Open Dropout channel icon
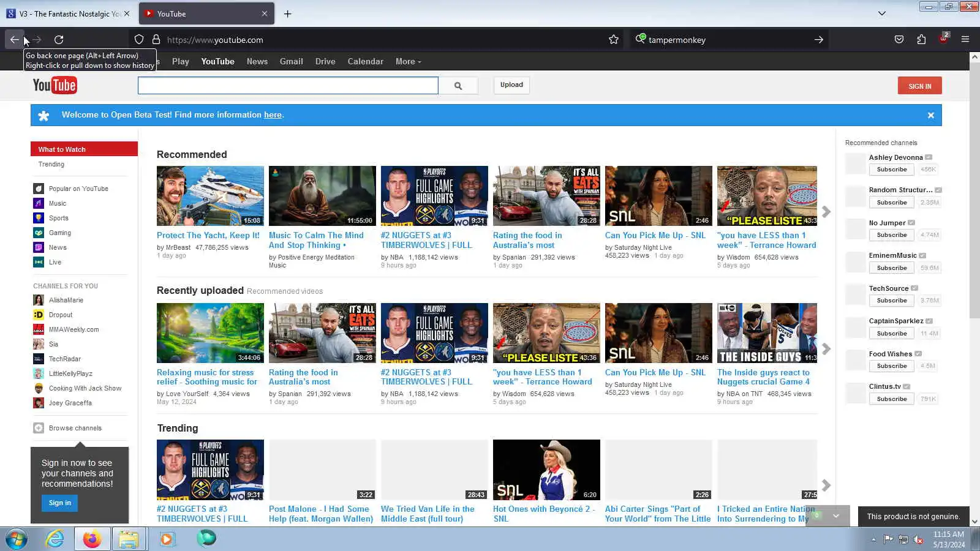Image resolution: width=980 pixels, height=551 pixels. pyautogui.click(x=39, y=315)
